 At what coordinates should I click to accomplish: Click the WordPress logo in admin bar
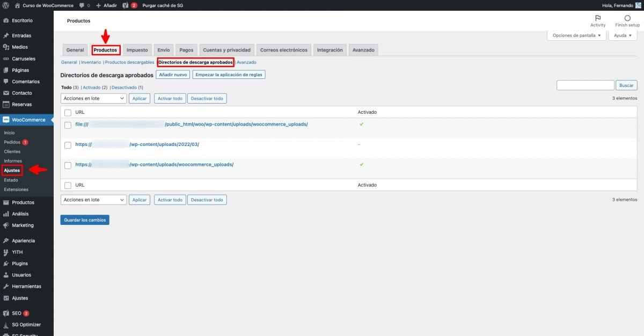(x=6, y=5)
